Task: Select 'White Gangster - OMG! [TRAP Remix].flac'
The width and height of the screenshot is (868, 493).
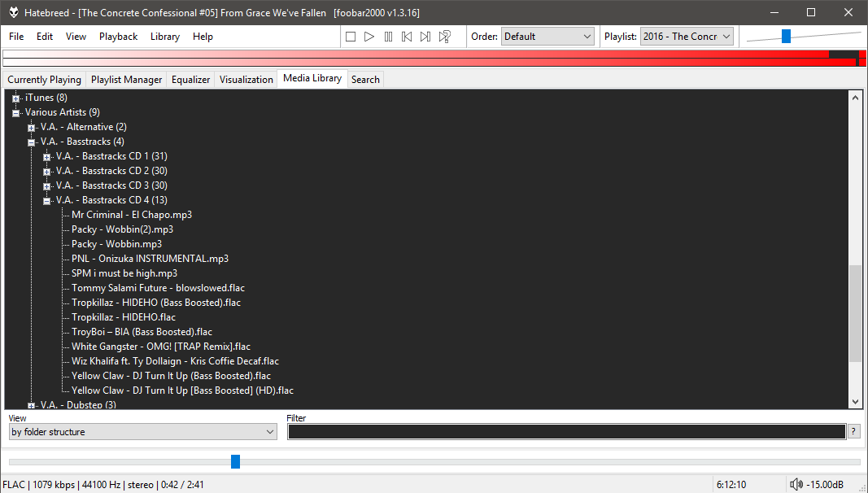Action: [x=161, y=347]
